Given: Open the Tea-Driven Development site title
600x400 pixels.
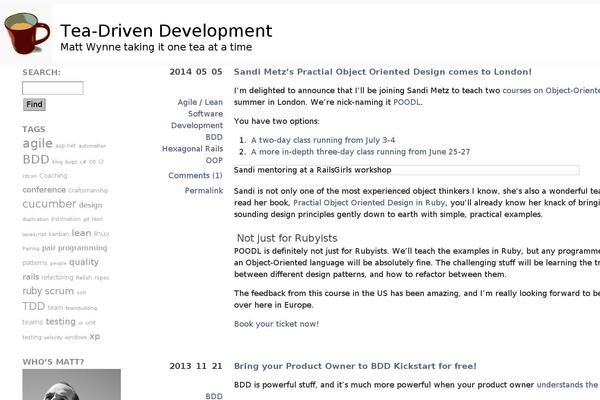Looking at the screenshot, I should coord(166,31).
